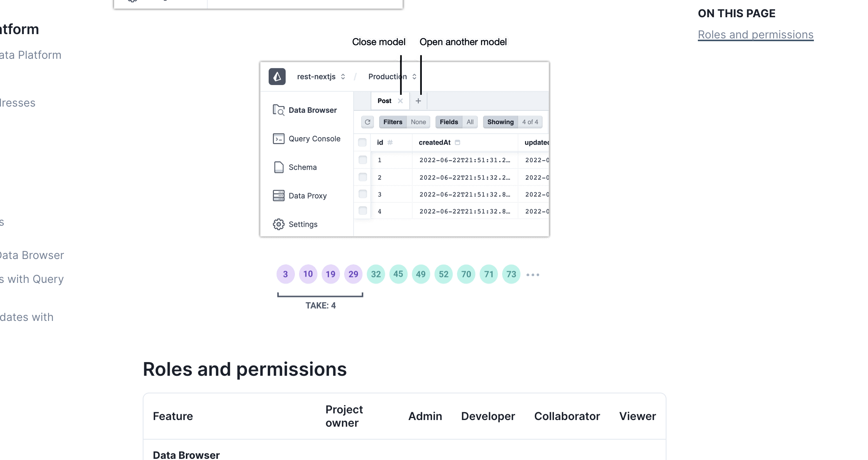868x460 pixels.
Task: Check the checkbox for record id 1
Action: tap(362, 160)
